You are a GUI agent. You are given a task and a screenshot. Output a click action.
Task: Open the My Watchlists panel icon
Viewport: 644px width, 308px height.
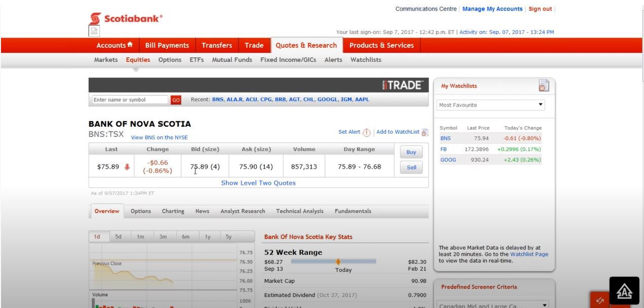tap(544, 86)
